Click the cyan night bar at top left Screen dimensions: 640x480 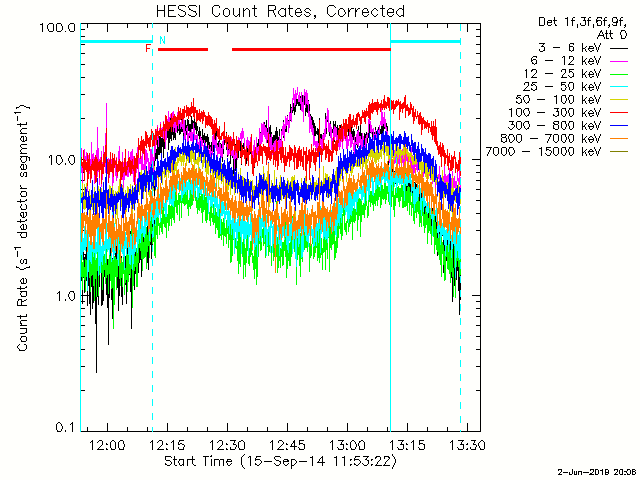(x=116, y=41)
